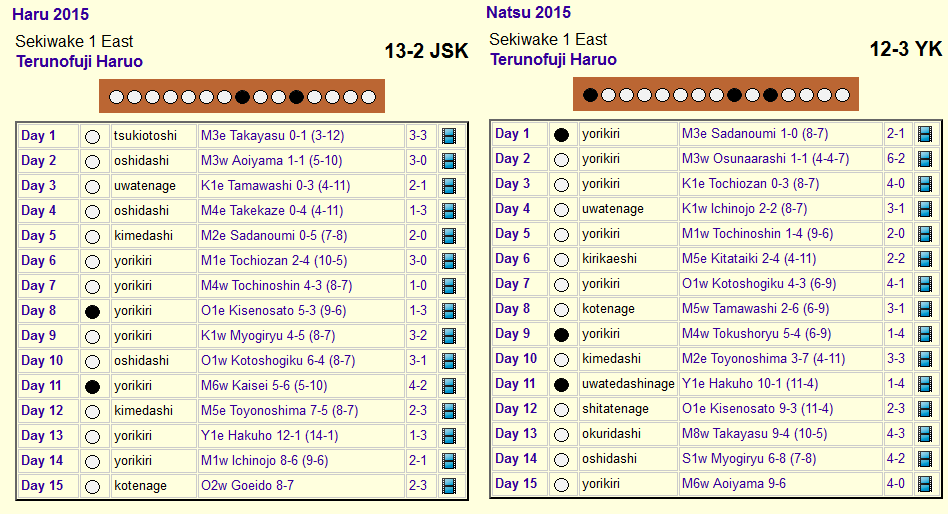
Task: Open Haru Day 1 link
Action: tap(38, 135)
